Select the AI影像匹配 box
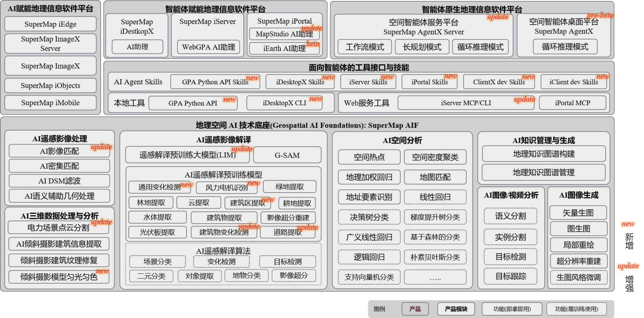644x318 pixels. (x=59, y=151)
